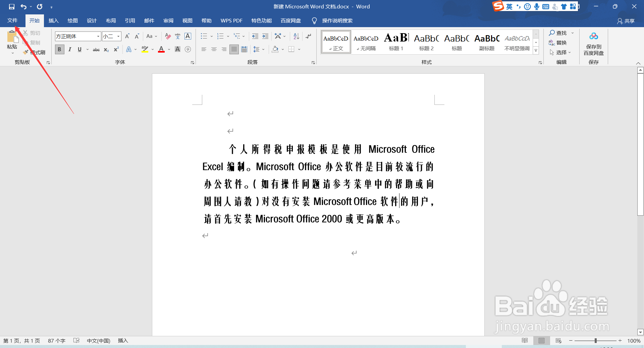
Task: Open Select dropdown in Editing group
Action: tap(560, 52)
